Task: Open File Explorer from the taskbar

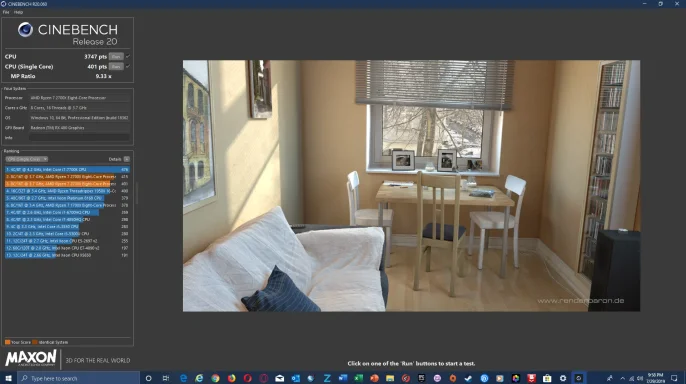Action: (390, 378)
